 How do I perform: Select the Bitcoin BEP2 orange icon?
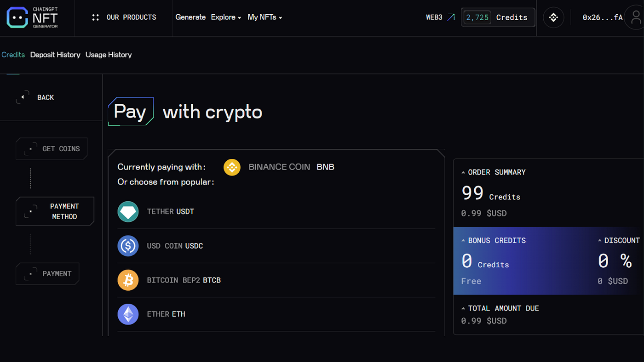128,280
